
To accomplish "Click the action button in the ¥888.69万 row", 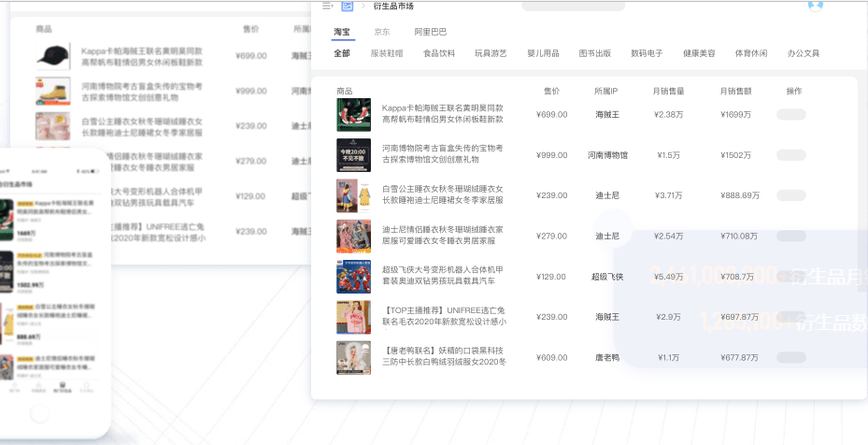I will [791, 195].
